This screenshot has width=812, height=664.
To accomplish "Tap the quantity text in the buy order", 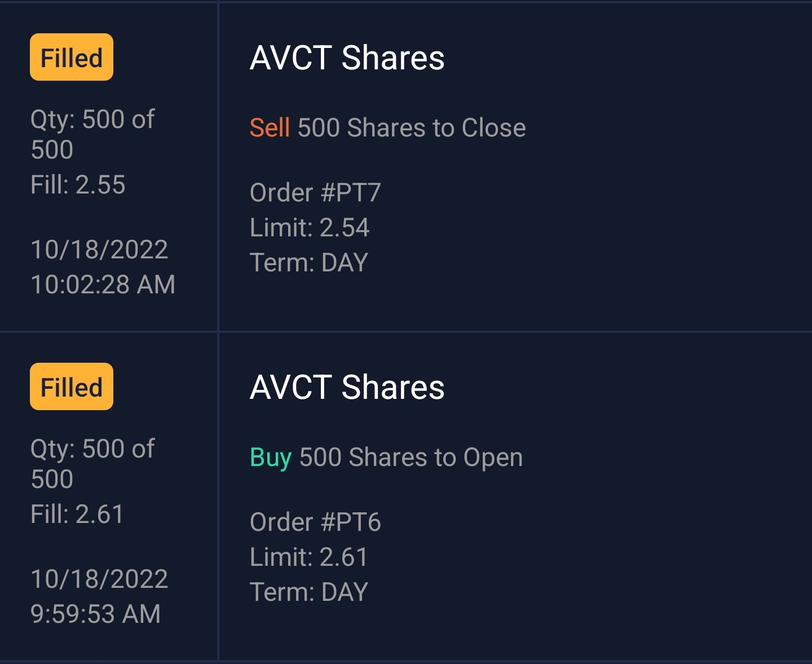I will pyautogui.click(x=92, y=464).
